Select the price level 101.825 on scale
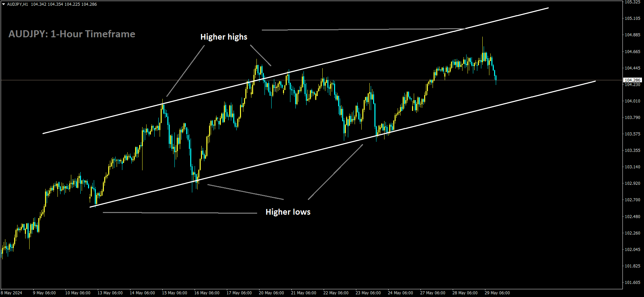Image resolution: width=644 pixels, height=297 pixels. [x=633, y=266]
